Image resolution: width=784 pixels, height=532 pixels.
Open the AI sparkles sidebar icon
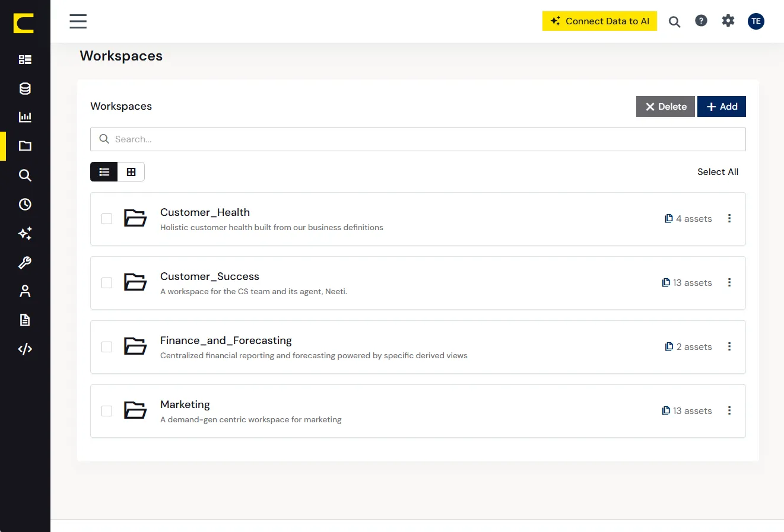(x=25, y=233)
